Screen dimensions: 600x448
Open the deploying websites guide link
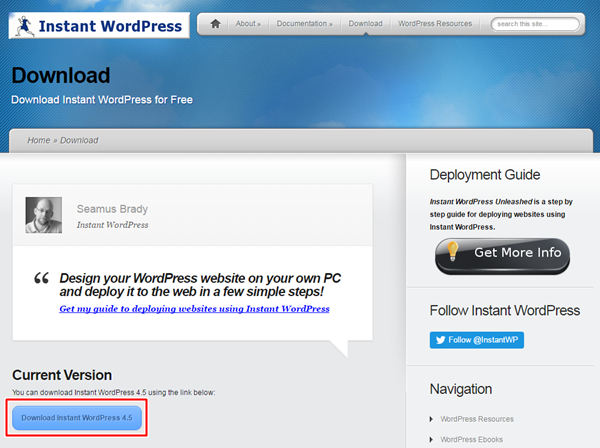(x=194, y=309)
